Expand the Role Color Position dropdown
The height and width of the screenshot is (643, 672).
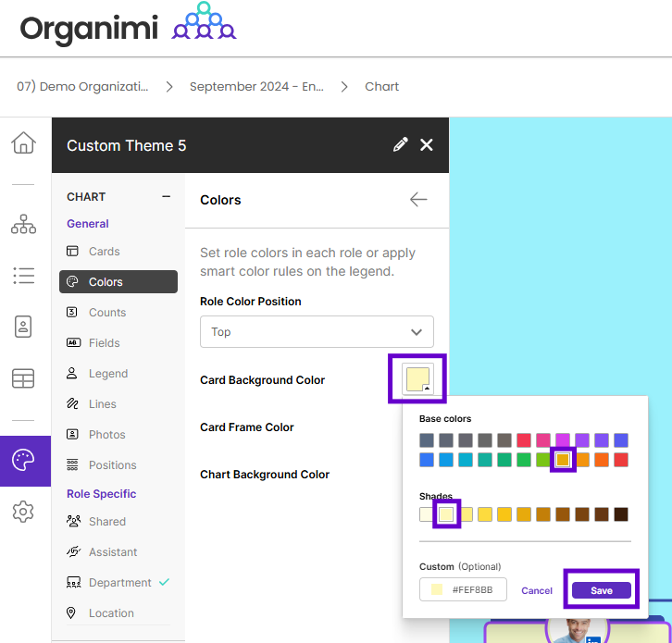[x=317, y=332]
